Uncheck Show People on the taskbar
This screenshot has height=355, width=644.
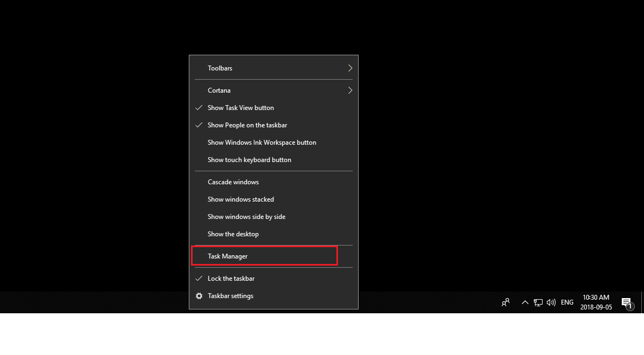tap(273, 125)
